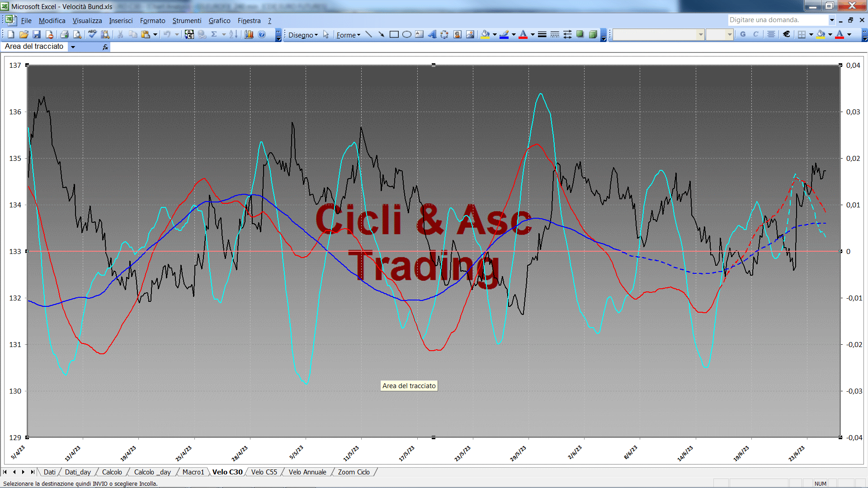The width and height of the screenshot is (868, 488).
Task: Click the drawing line color brush swatch
Action: click(x=505, y=34)
